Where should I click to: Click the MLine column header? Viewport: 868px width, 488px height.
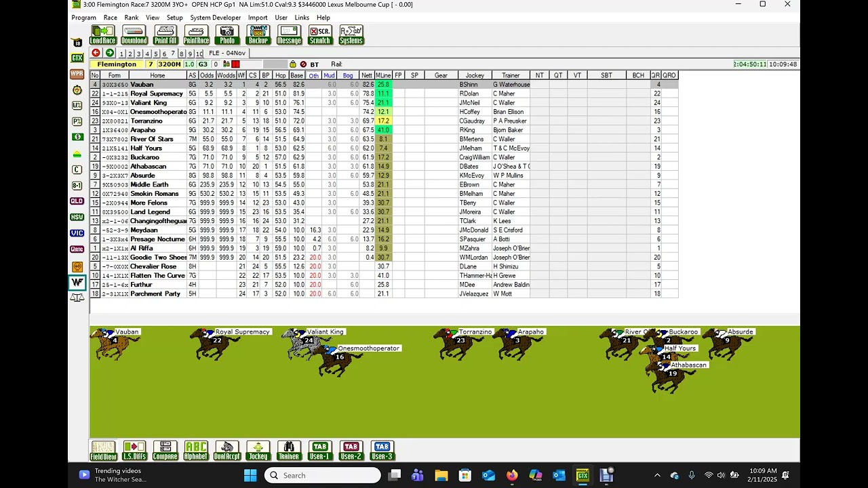[x=383, y=75]
